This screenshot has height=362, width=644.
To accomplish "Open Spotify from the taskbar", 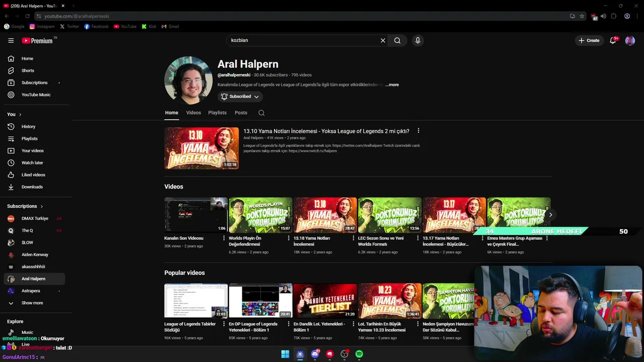I will click(x=359, y=354).
